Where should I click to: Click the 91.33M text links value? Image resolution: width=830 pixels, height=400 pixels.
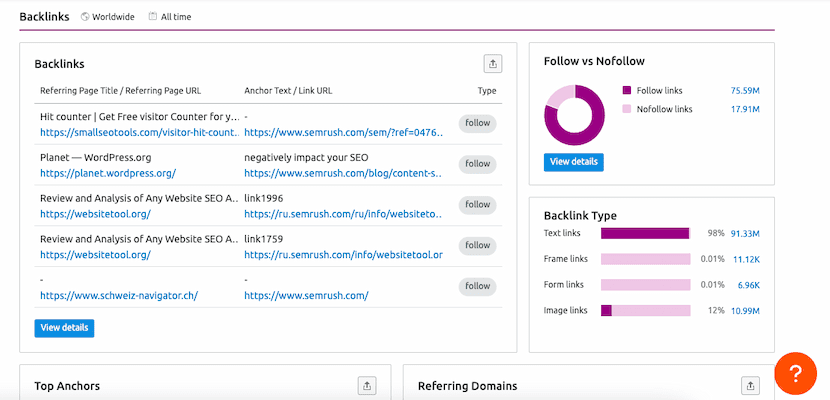coord(745,233)
